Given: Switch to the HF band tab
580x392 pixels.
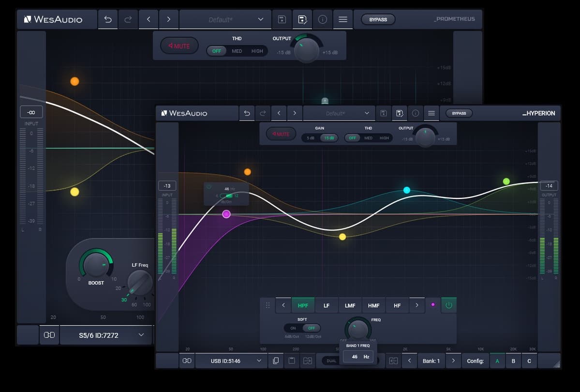Looking at the screenshot, I should 397,305.
